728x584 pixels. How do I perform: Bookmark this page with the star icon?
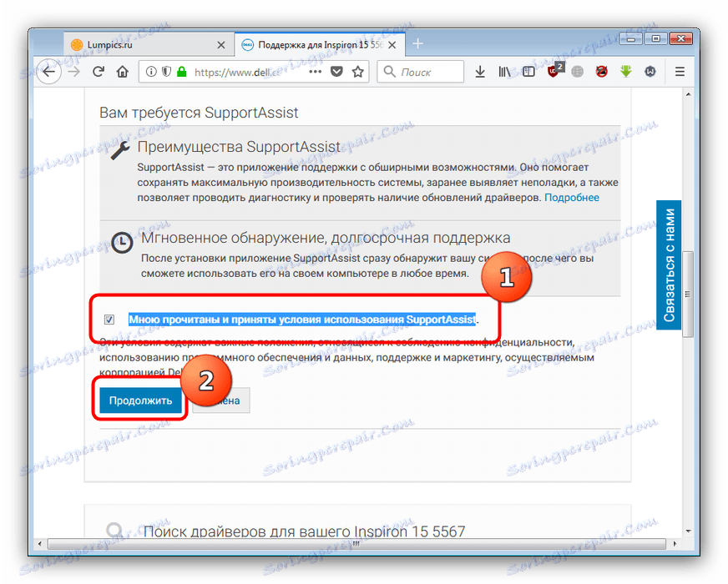[357, 72]
